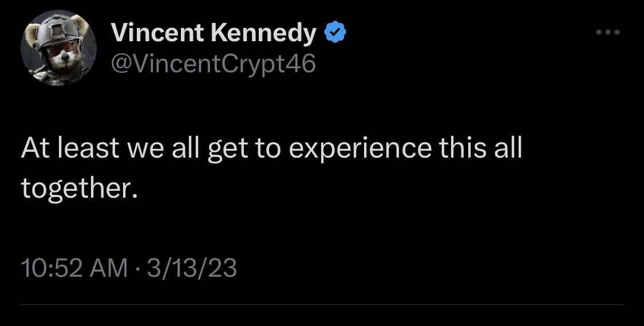Click the word "experience" in the tweet

(x=359, y=148)
